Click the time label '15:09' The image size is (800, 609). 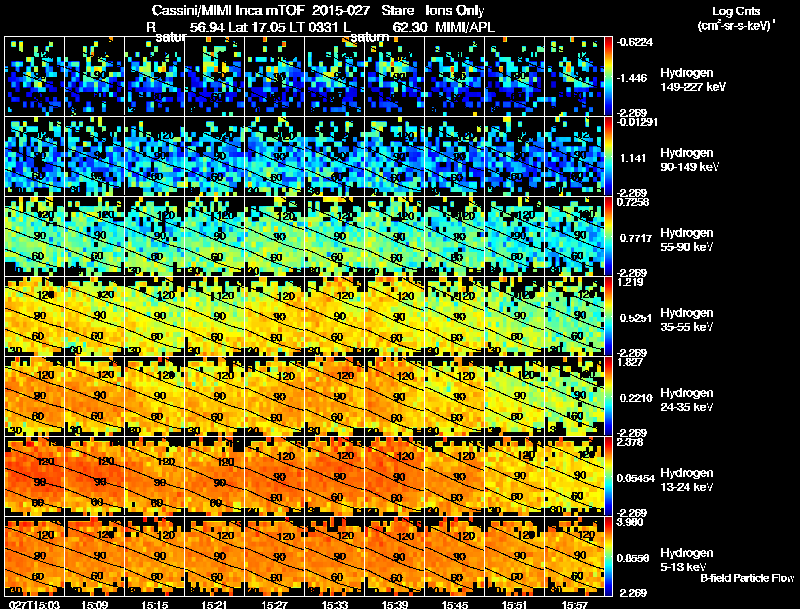94,604
